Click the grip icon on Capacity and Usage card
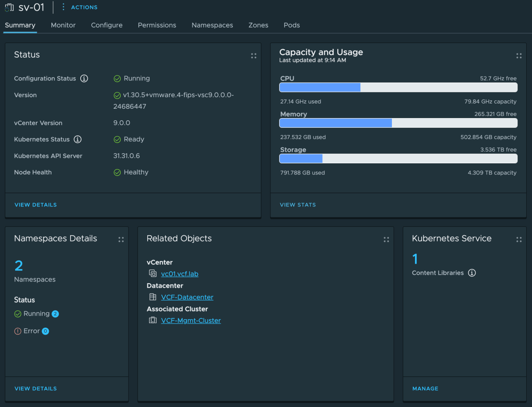Image resolution: width=532 pixels, height=407 pixels. tap(519, 56)
